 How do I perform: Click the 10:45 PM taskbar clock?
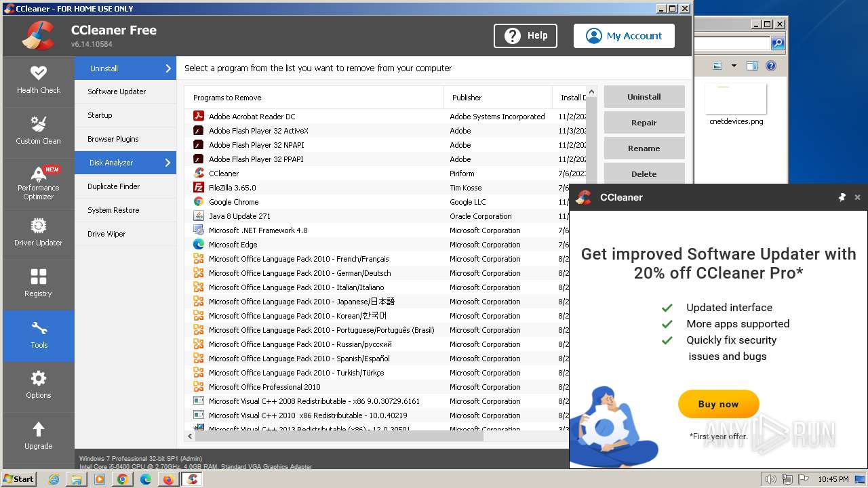pos(833,479)
